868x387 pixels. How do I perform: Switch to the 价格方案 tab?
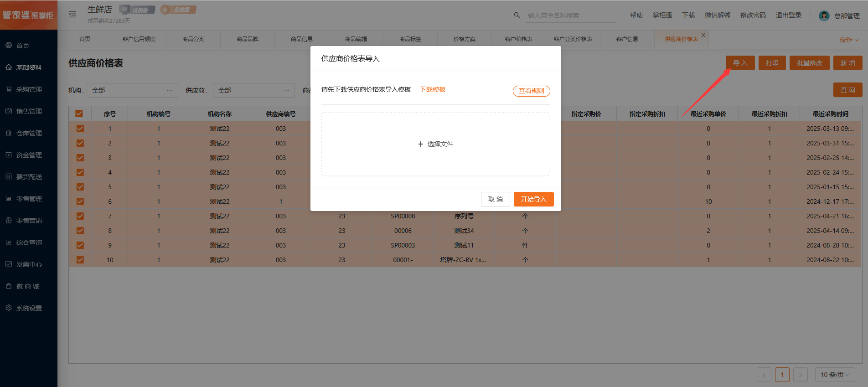click(x=465, y=39)
